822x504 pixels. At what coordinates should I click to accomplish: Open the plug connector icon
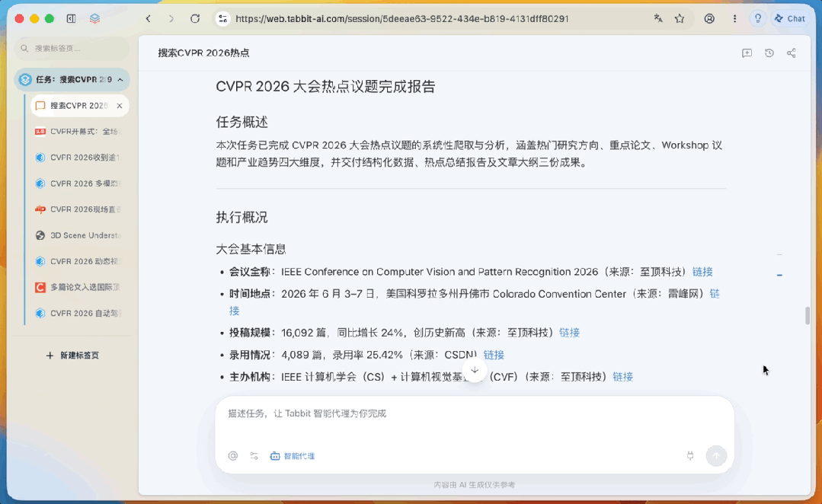point(690,456)
